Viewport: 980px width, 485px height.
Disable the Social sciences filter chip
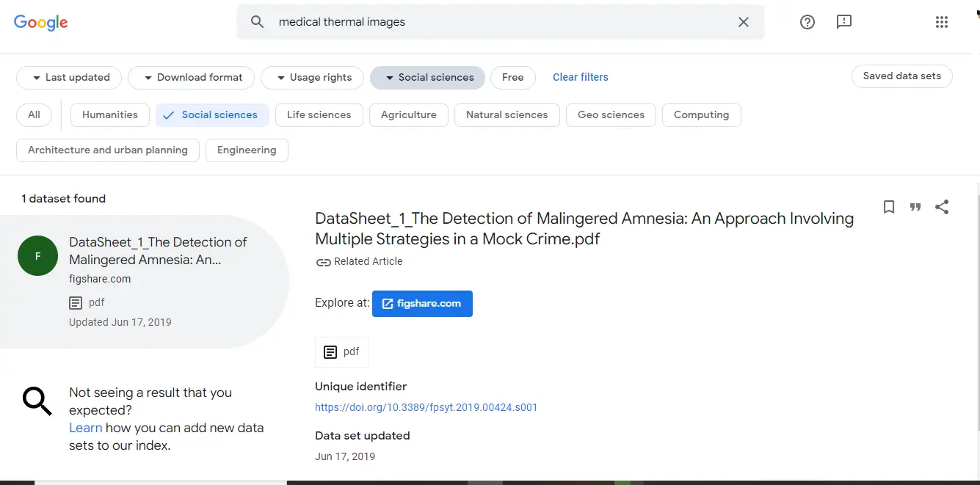(x=427, y=77)
